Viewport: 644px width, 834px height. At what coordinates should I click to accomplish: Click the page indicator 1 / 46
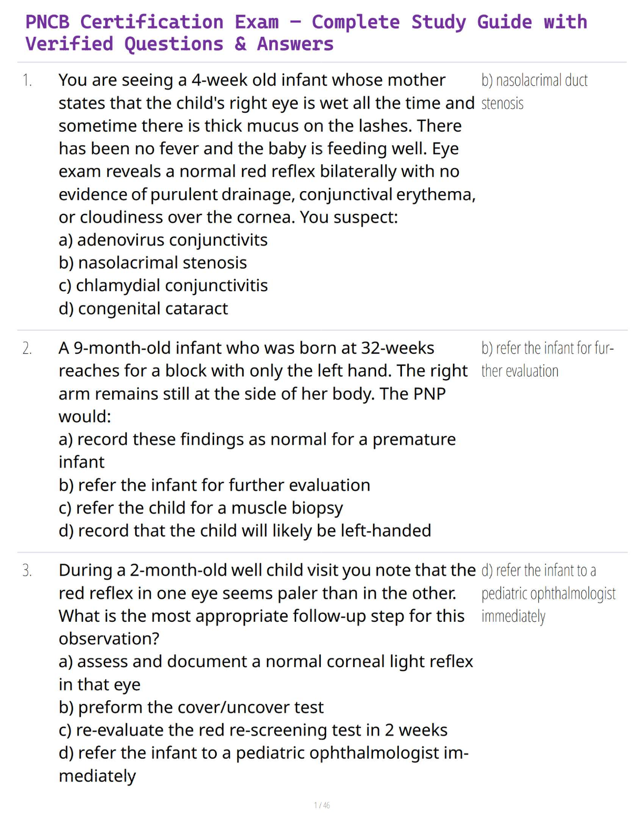(322, 806)
